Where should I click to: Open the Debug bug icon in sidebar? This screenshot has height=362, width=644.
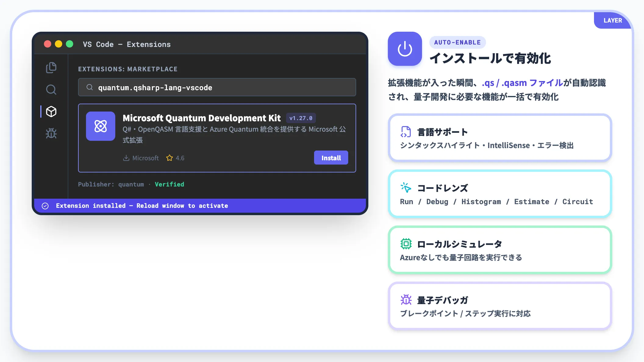click(x=51, y=133)
